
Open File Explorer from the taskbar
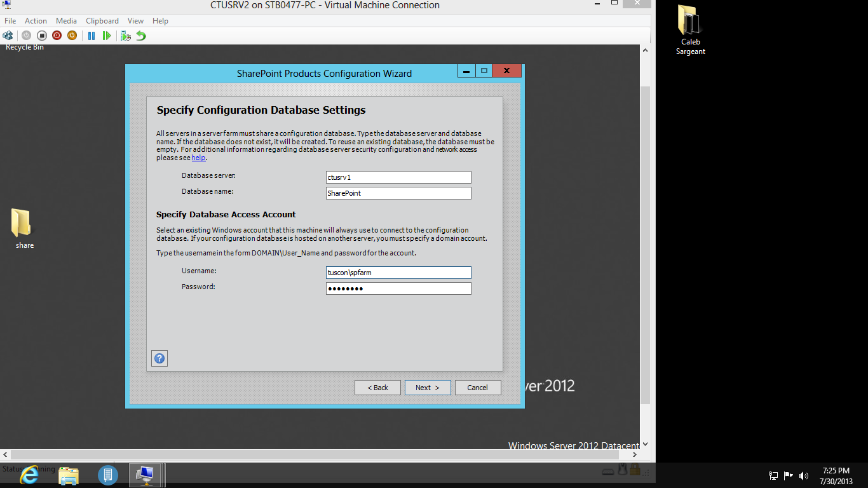pyautogui.click(x=69, y=475)
